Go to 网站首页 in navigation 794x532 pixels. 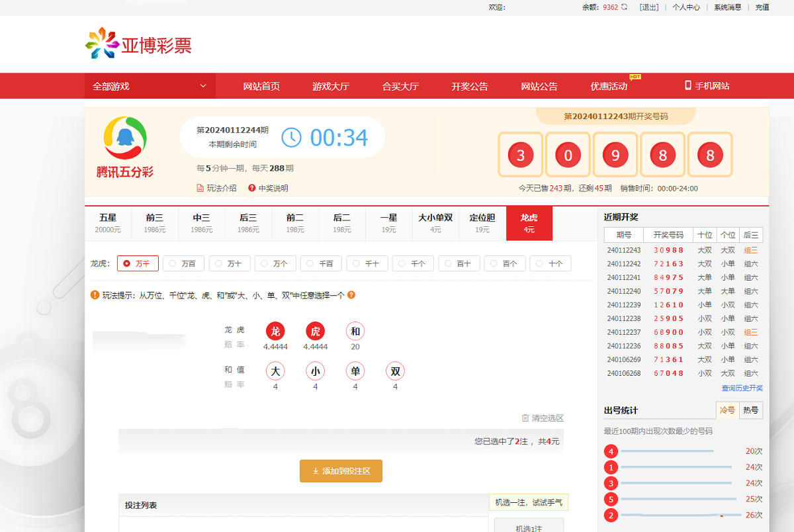(x=261, y=86)
